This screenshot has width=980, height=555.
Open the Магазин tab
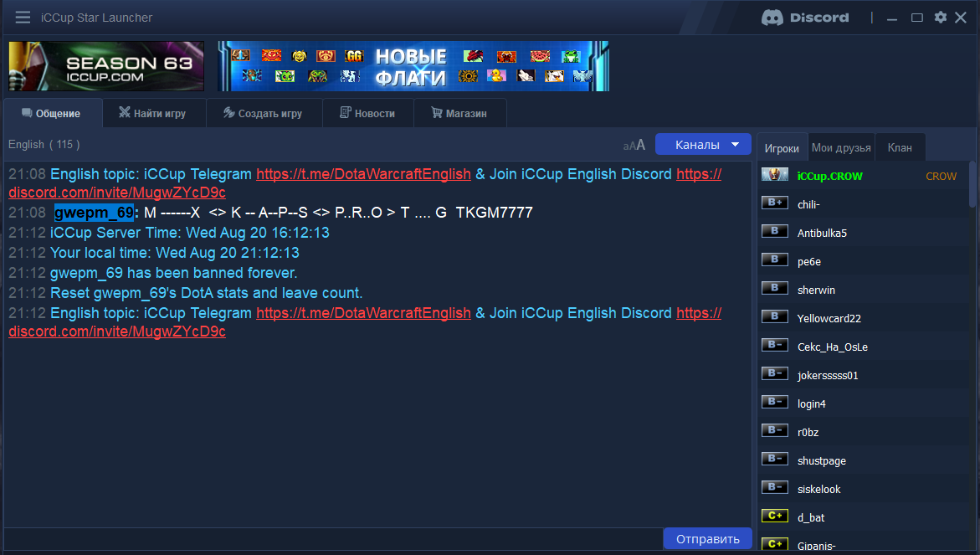click(459, 113)
